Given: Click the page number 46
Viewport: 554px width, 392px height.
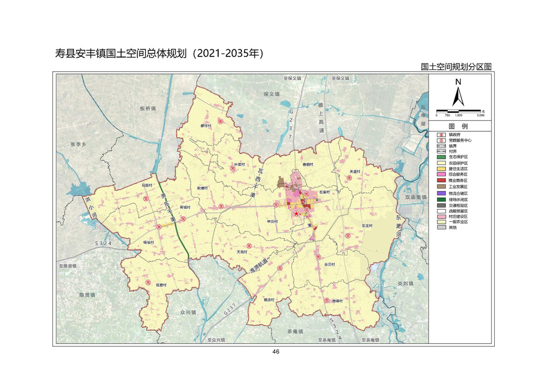Looking at the screenshot, I should (276, 352).
